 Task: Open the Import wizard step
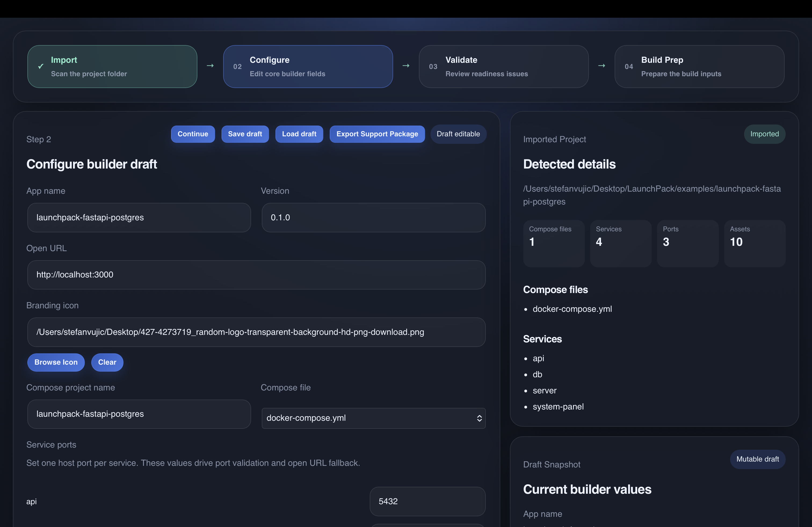pos(112,67)
